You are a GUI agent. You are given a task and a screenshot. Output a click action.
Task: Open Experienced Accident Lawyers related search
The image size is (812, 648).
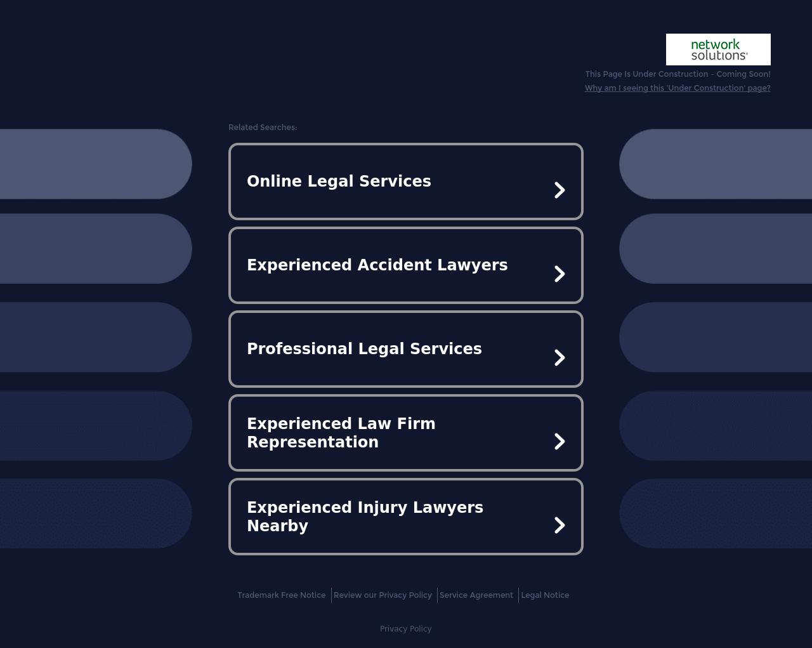(x=406, y=265)
